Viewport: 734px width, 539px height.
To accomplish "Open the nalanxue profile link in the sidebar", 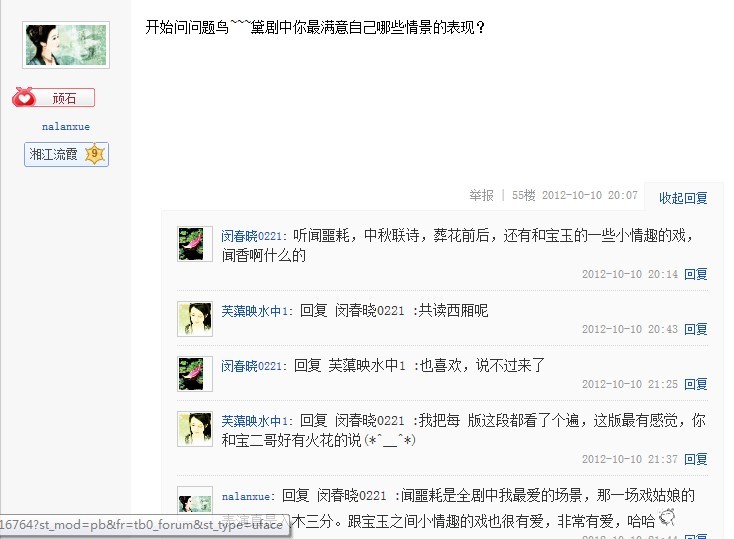I will 66,126.
